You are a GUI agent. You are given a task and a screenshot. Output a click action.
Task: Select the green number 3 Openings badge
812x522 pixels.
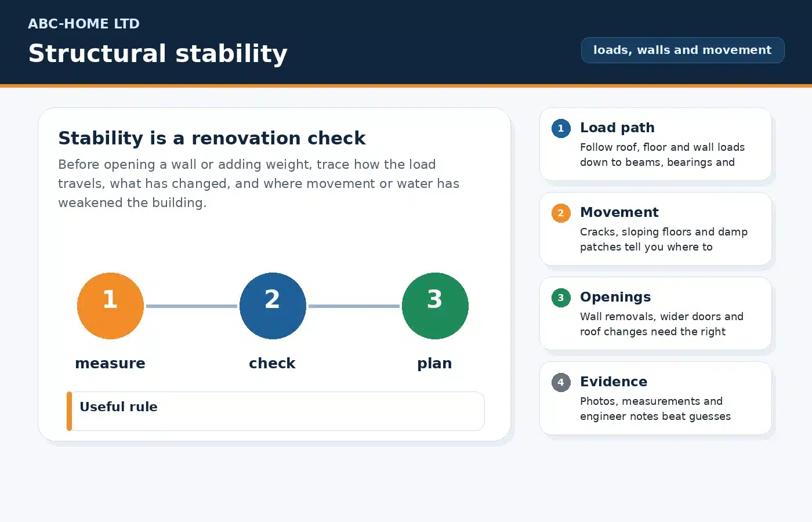561,298
